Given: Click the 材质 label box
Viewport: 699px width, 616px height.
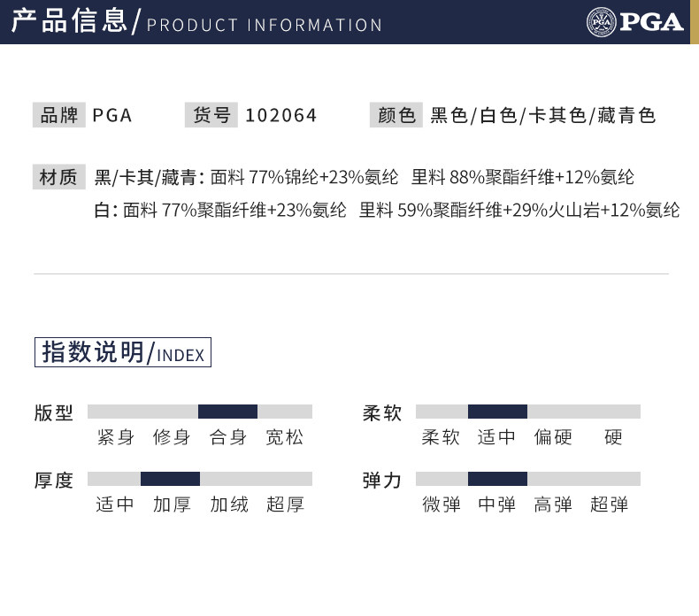Looking at the screenshot, I should click(59, 177).
